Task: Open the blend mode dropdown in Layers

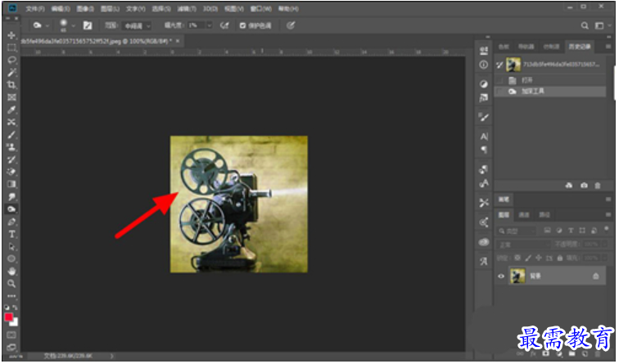Action: tap(523, 245)
